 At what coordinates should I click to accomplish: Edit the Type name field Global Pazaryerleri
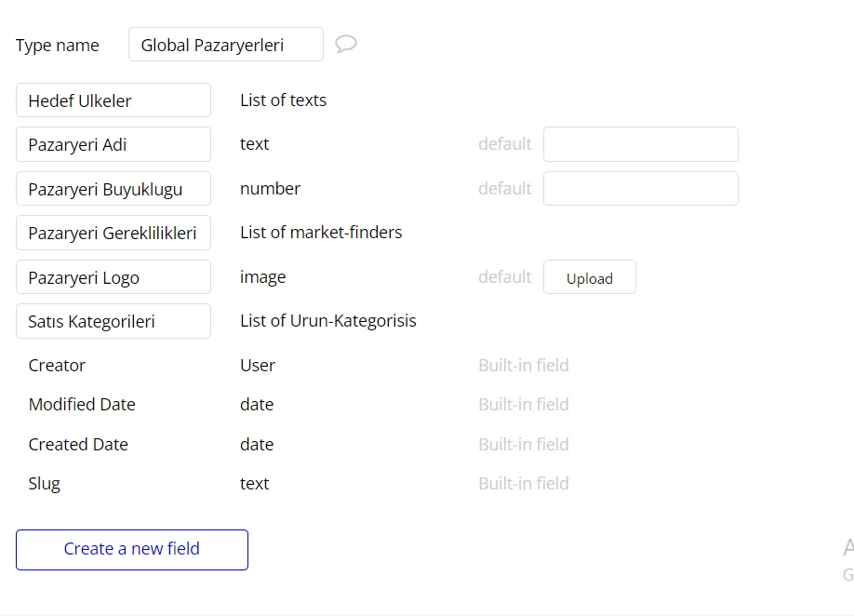[x=225, y=45]
